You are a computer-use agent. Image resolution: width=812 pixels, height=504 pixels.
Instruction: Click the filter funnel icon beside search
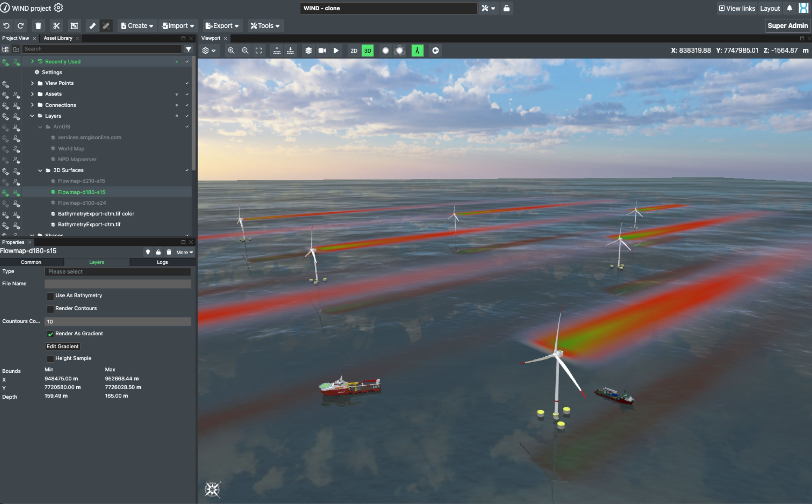coord(189,49)
